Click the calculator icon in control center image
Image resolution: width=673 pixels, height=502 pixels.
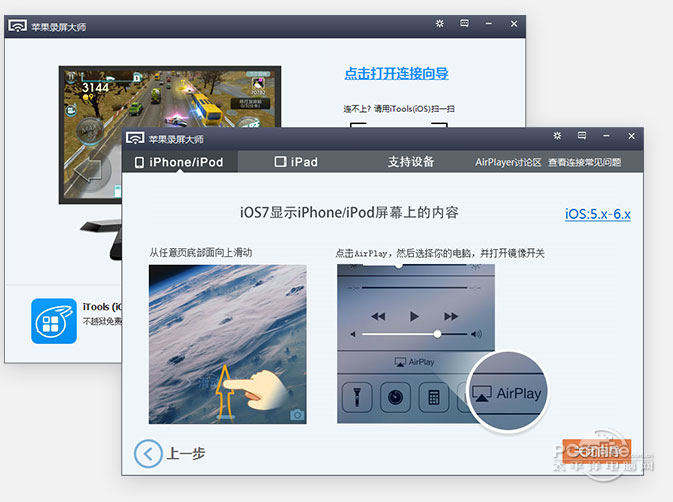click(434, 397)
